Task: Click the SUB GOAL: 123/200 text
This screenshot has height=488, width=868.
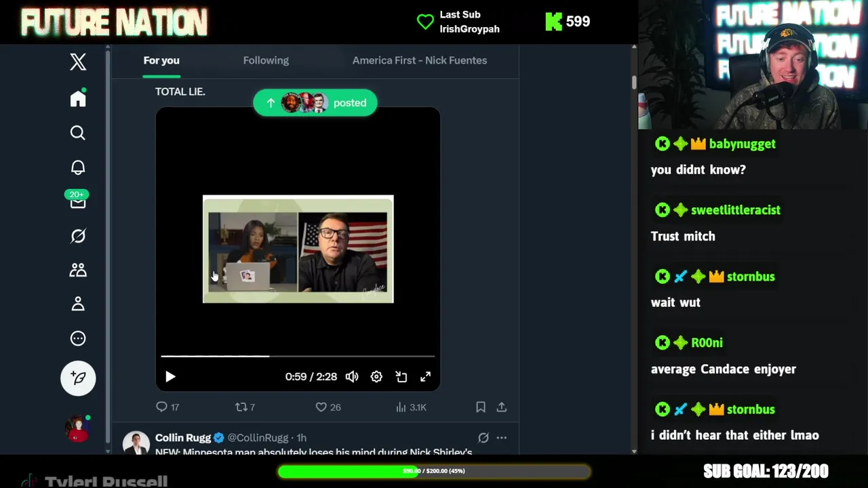Action: (766, 471)
